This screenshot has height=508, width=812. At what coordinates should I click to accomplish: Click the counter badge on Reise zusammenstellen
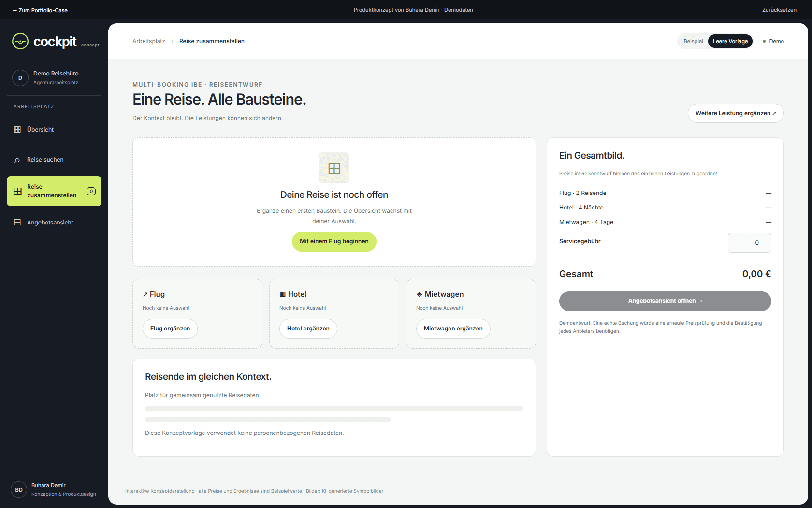click(x=91, y=191)
